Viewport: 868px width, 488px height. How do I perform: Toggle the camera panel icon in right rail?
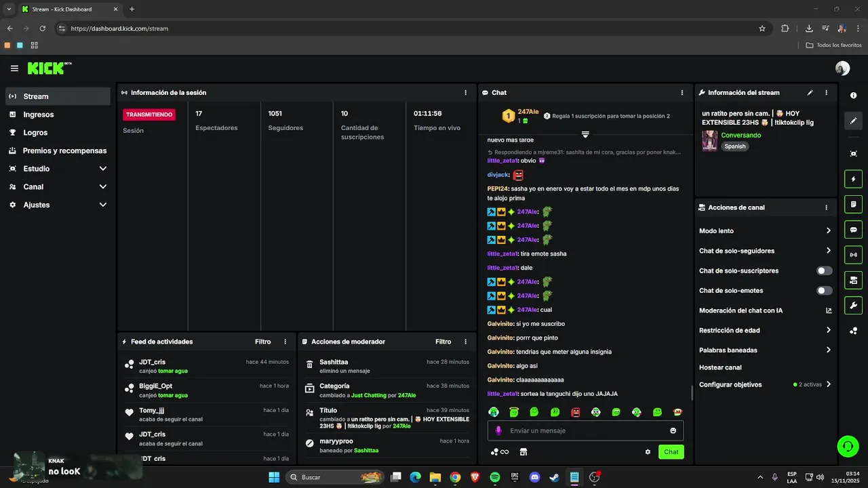click(854, 280)
